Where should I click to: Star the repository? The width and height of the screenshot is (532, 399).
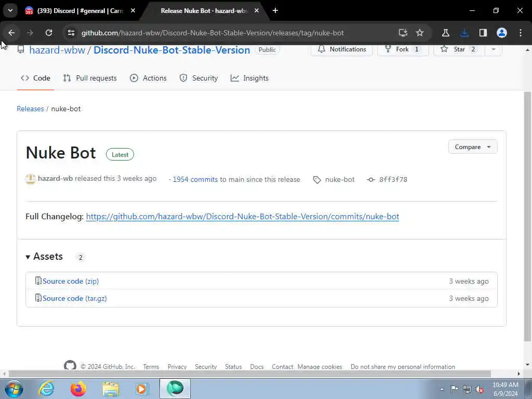pyautogui.click(x=459, y=49)
